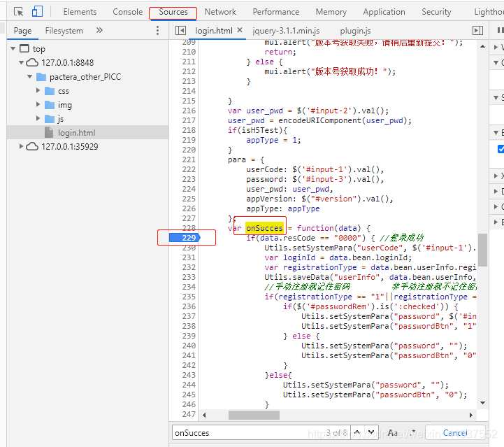Viewport: 504px width, 447px height.
Task: Click the cloud icon for 127.0.0.1:8848
Action: (x=32, y=62)
